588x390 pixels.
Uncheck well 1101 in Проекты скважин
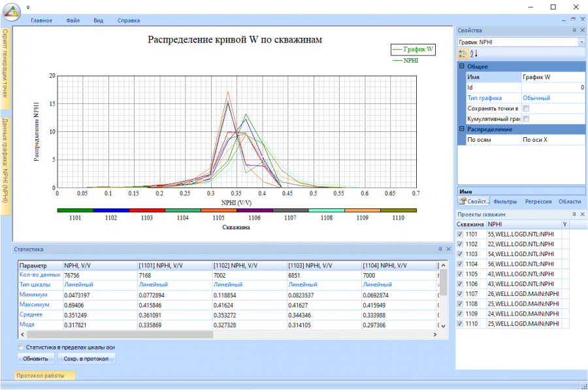[x=460, y=234]
